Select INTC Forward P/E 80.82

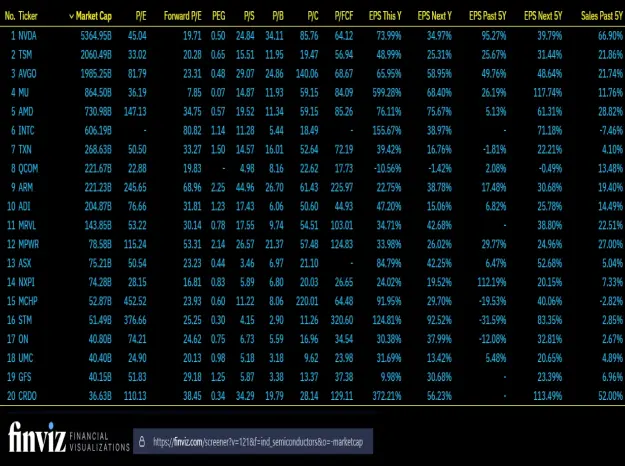pyautogui.click(x=193, y=130)
